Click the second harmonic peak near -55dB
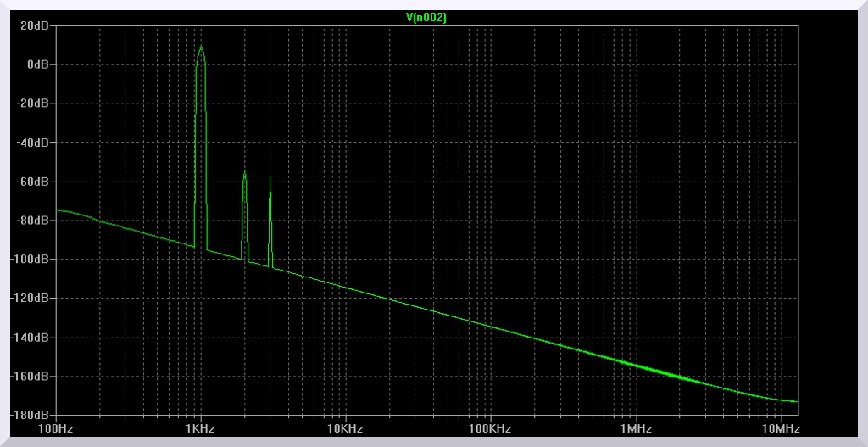The height and width of the screenshot is (447, 868). click(244, 173)
